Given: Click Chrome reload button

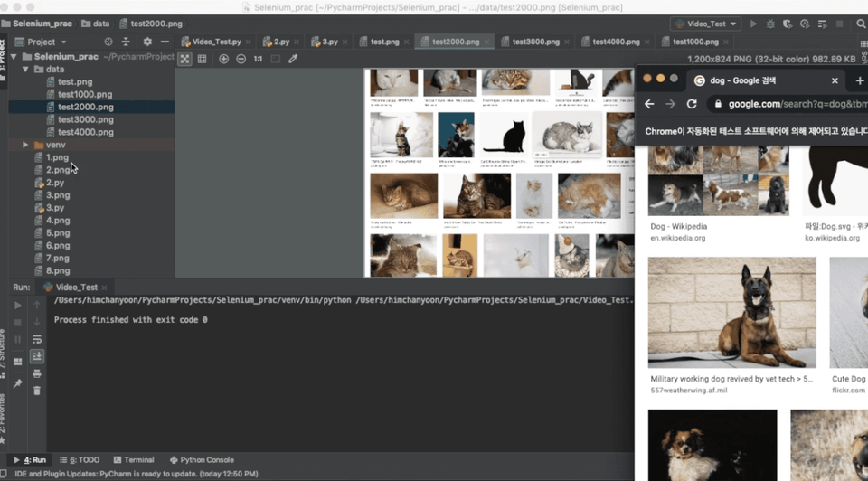Looking at the screenshot, I should [692, 104].
